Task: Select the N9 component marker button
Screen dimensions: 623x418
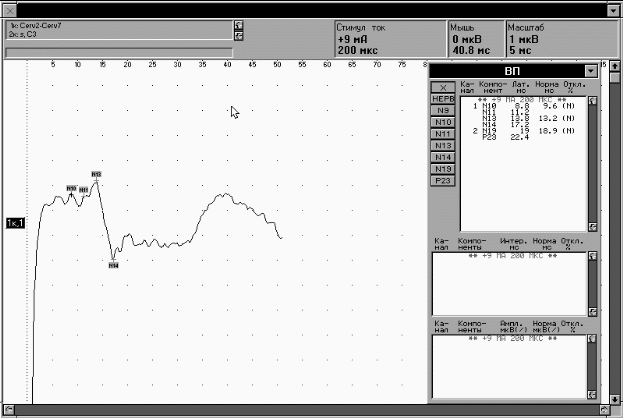Action: tap(443, 110)
